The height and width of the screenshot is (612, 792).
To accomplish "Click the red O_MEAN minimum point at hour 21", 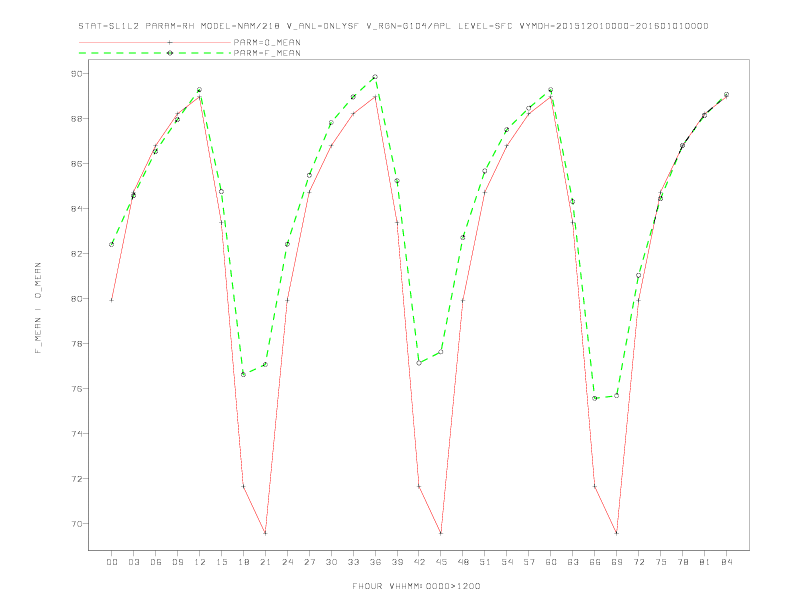I will pyautogui.click(x=265, y=533).
